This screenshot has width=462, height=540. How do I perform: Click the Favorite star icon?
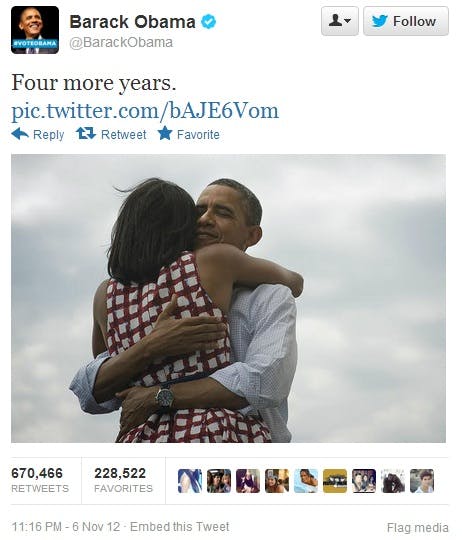coord(165,133)
